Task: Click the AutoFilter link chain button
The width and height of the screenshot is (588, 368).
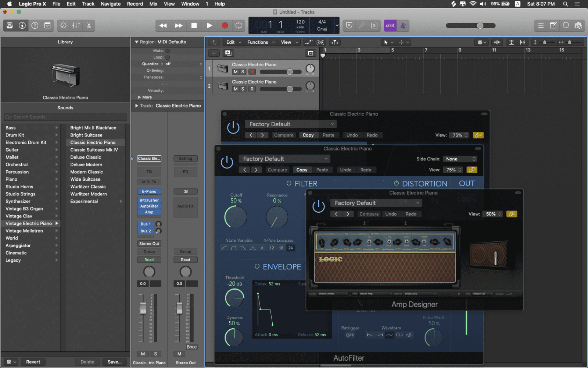Action: point(472,170)
